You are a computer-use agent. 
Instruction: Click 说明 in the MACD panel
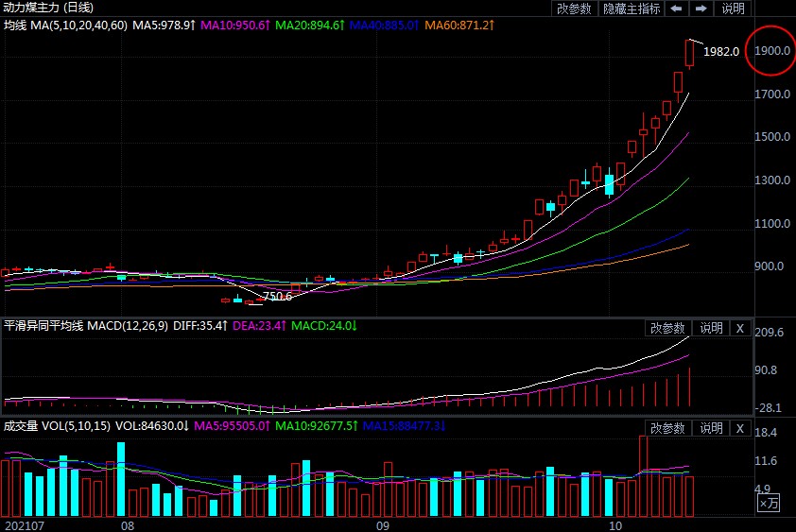710,328
